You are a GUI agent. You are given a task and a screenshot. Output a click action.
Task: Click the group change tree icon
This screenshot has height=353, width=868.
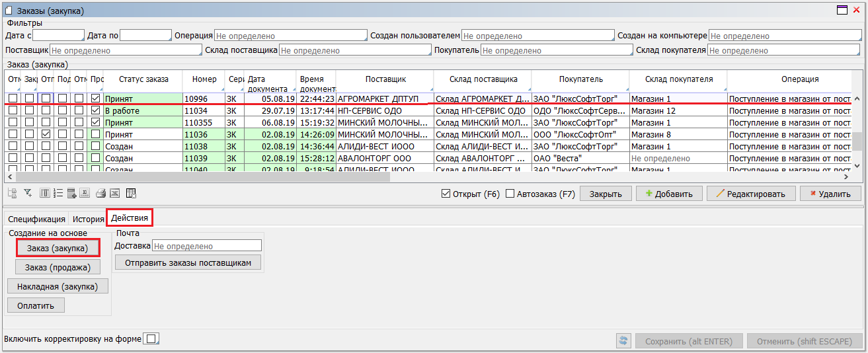[x=12, y=193]
